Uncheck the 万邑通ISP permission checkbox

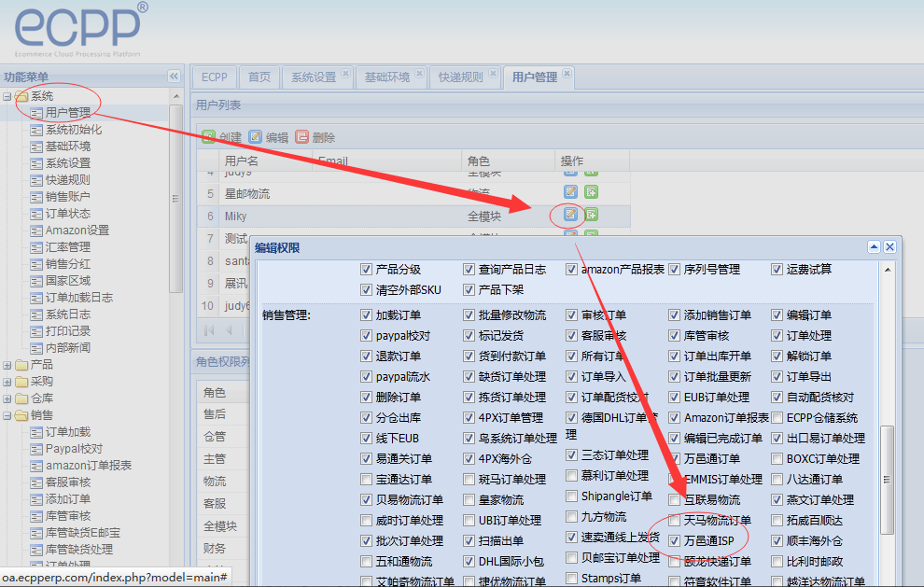point(674,541)
